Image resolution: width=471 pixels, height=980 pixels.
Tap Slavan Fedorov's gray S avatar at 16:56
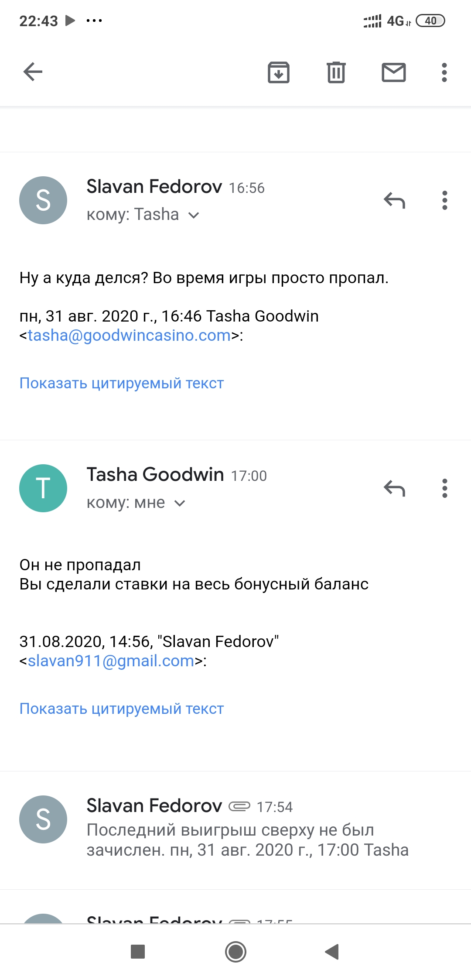point(43,200)
